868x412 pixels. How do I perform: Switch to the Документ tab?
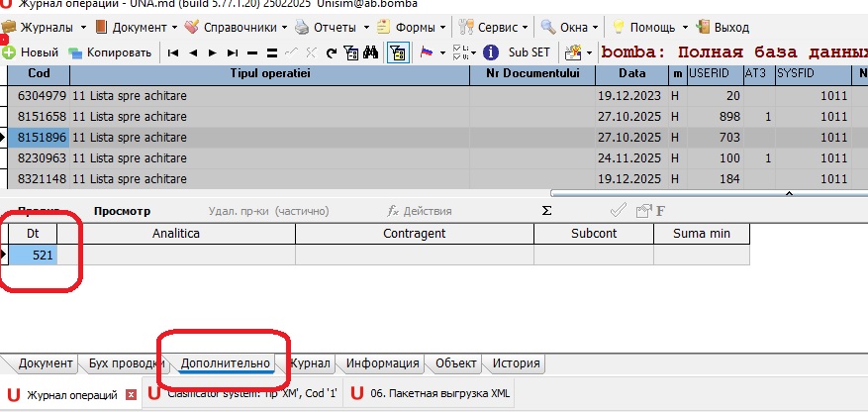tap(46, 363)
